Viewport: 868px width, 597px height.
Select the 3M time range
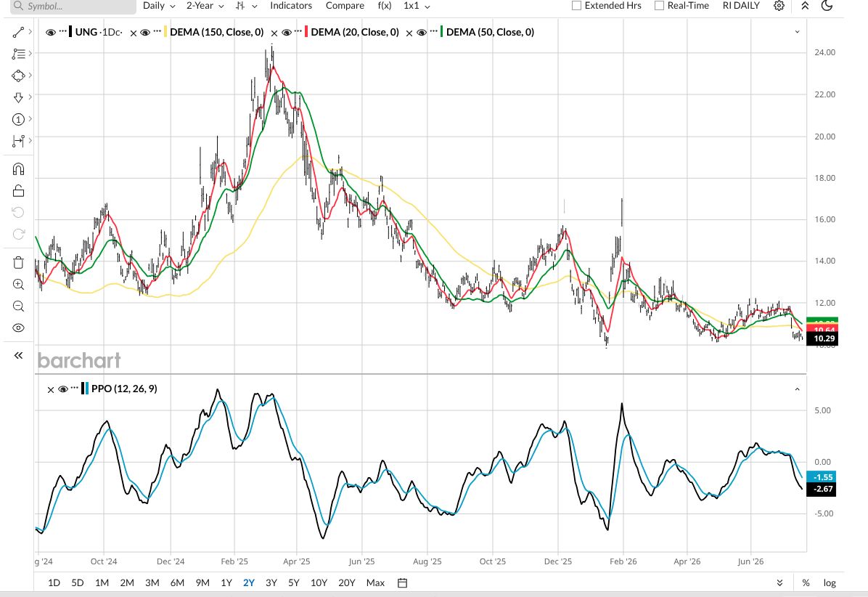click(152, 582)
